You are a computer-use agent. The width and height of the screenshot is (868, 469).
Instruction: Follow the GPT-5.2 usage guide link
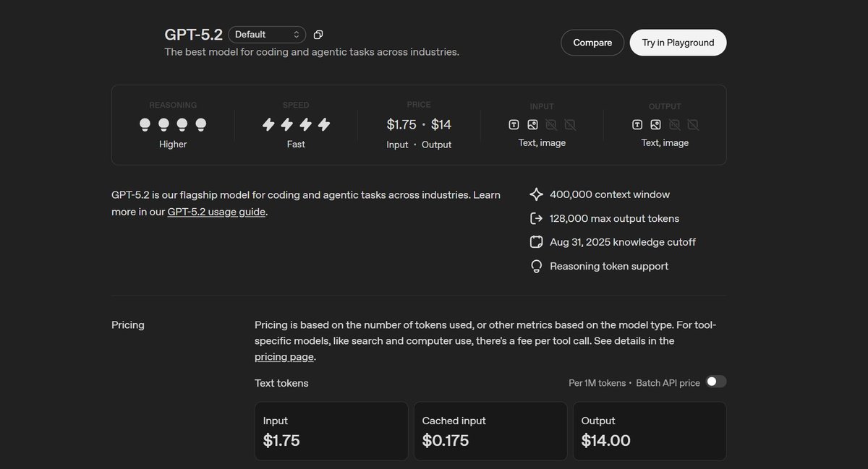tap(217, 212)
